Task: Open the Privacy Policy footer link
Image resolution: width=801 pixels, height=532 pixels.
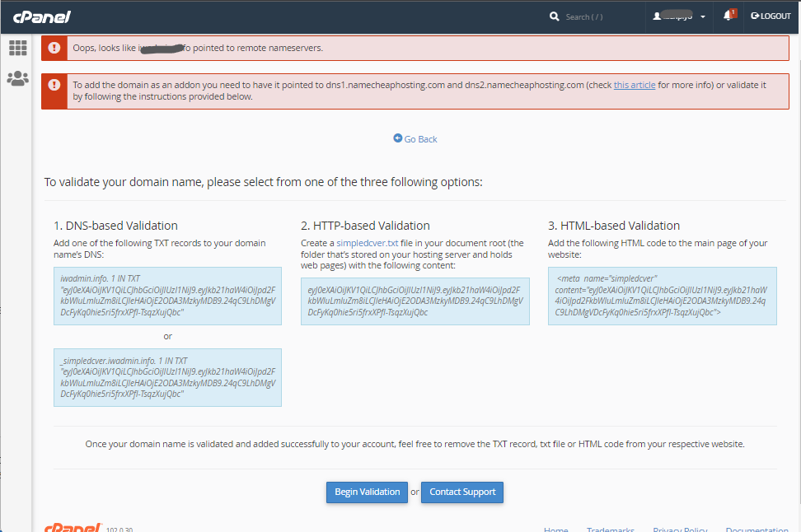Action: [680, 529]
